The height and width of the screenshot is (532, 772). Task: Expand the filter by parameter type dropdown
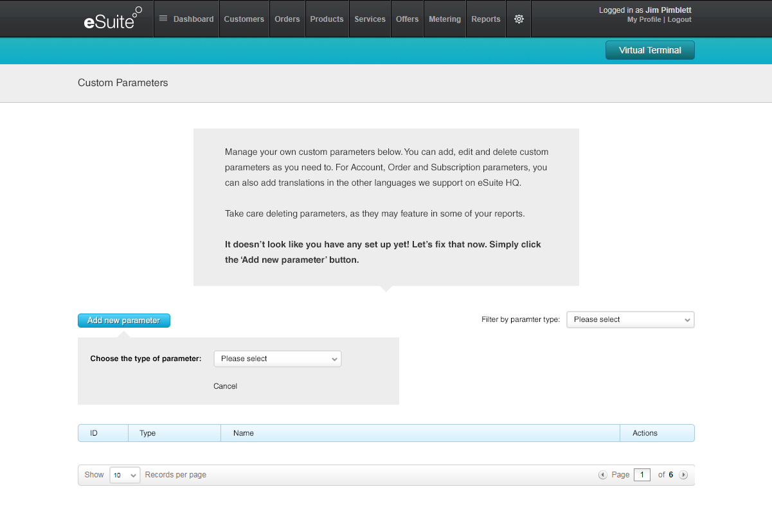click(630, 319)
